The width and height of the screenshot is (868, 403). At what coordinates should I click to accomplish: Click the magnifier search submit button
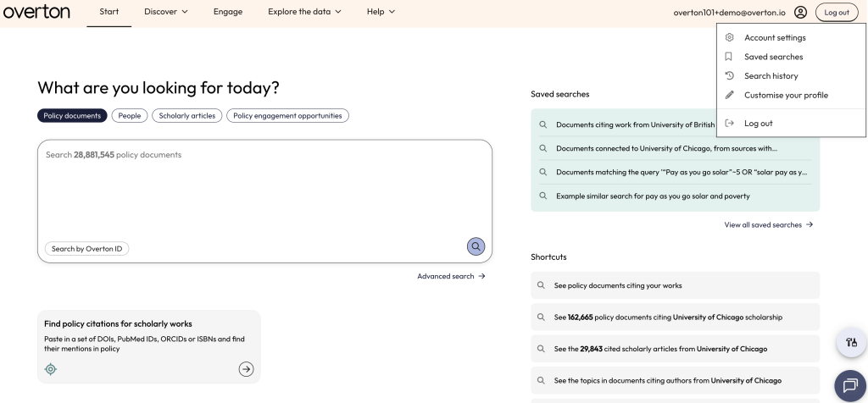(x=476, y=246)
